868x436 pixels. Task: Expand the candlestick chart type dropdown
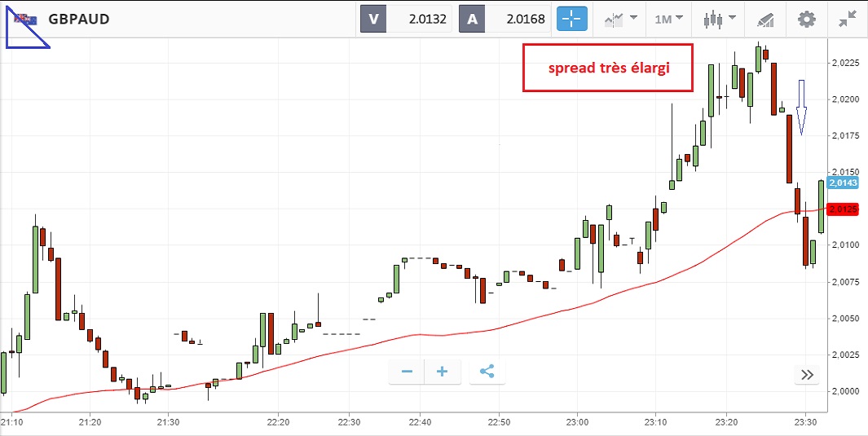pos(721,19)
